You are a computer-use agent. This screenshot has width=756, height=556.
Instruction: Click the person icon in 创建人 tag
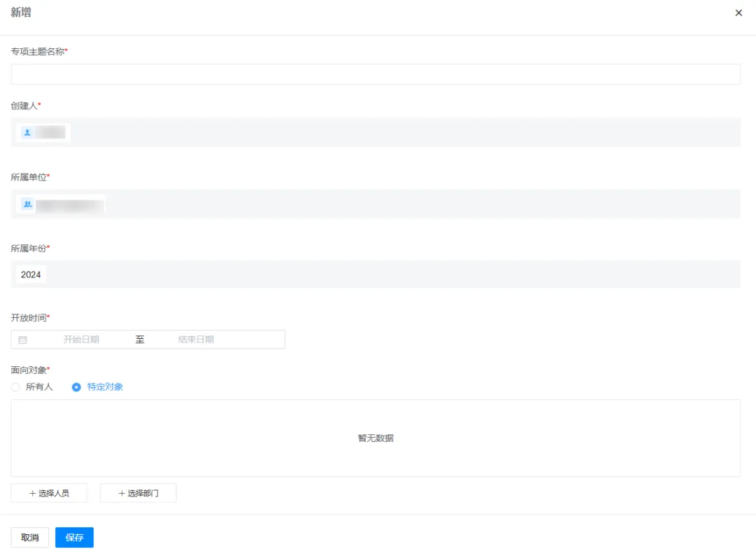(27, 132)
